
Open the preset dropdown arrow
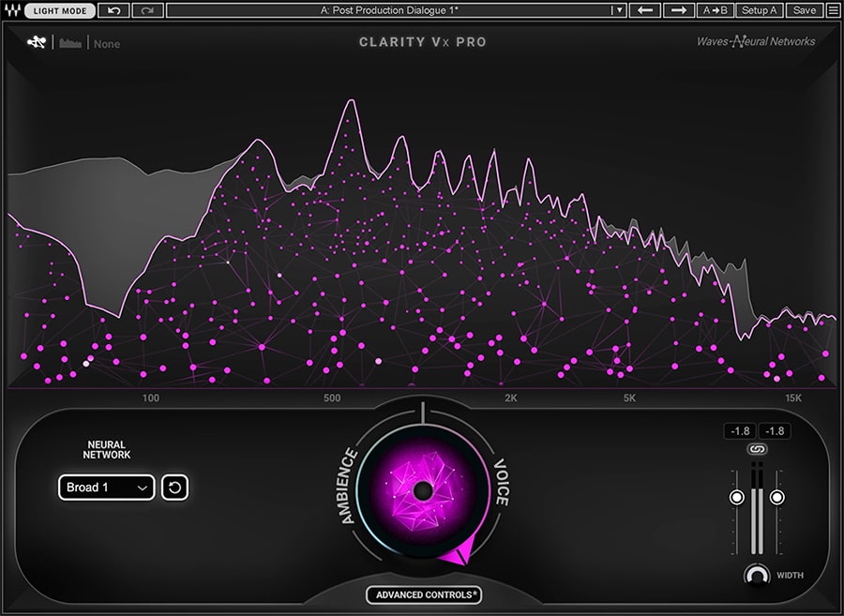coord(618,10)
